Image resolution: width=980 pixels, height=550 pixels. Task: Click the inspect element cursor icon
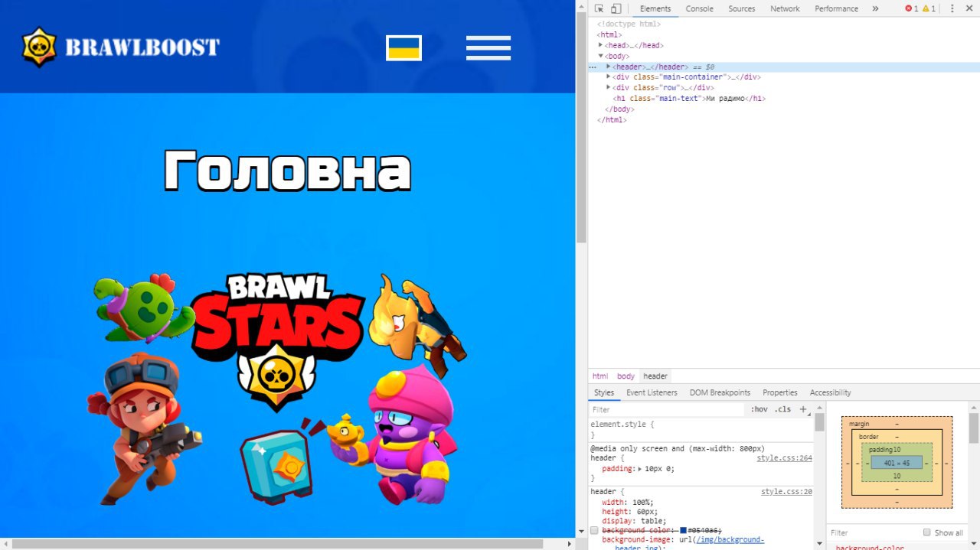[599, 8]
